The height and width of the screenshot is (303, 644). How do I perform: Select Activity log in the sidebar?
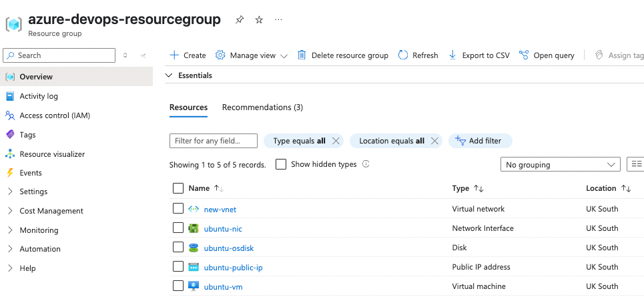[39, 96]
